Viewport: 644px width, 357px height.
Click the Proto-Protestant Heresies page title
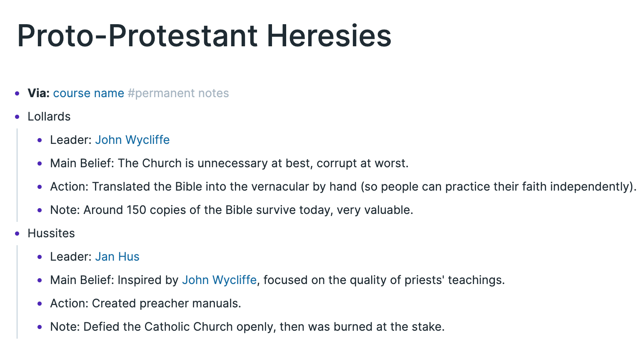click(204, 35)
